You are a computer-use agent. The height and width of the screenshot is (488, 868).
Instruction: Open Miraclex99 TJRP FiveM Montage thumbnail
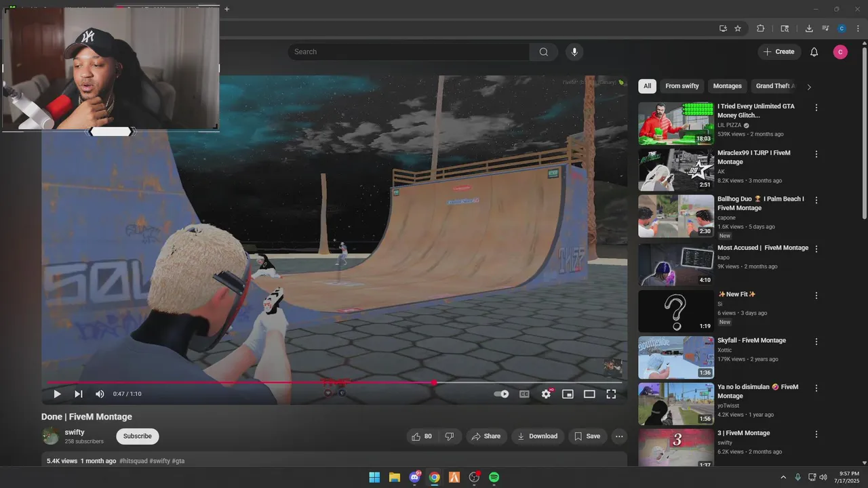pos(675,170)
